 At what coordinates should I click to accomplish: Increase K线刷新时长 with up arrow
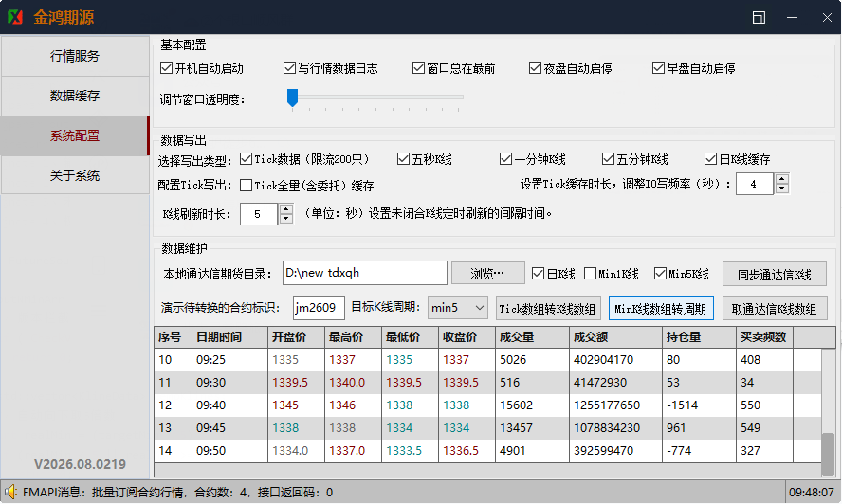click(x=286, y=209)
